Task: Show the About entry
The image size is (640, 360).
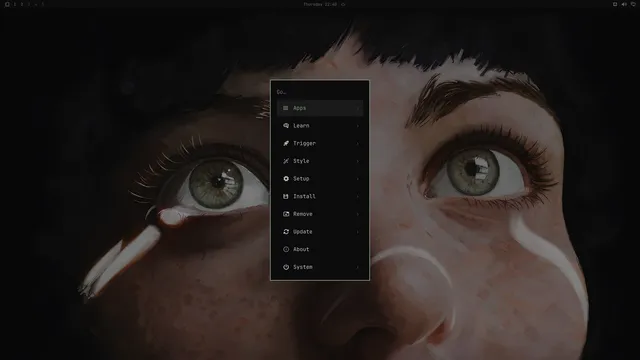Action: pyautogui.click(x=320, y=249)
